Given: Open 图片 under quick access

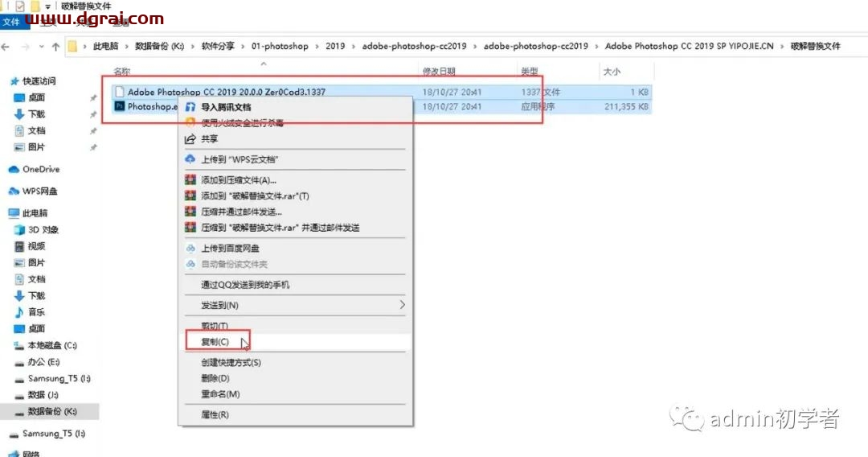Looking at the screenshot, I should [x=36, y=147].
